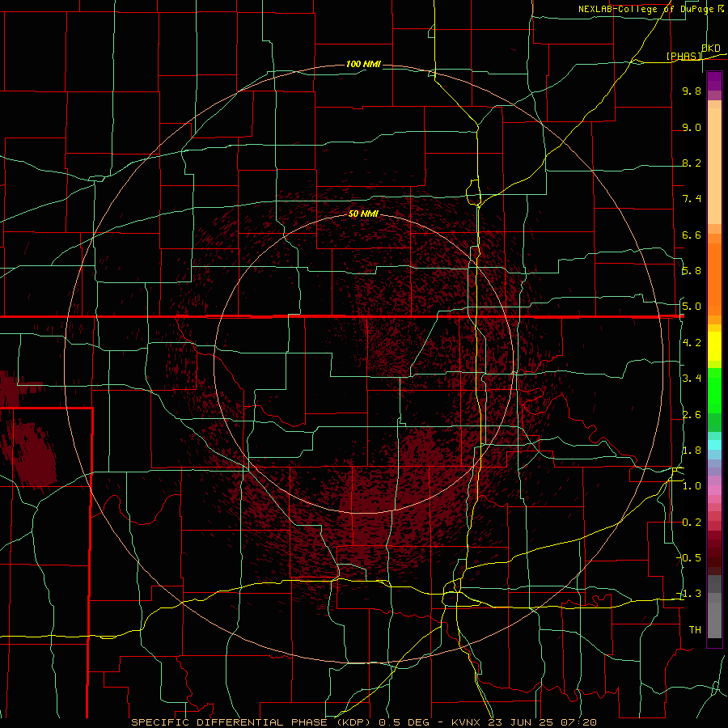Image resolution: width=728 pixels, height=728 pixels.
Task: Click the NEXLAB-College of DuPage watermark text
Action: click(645, 9)
